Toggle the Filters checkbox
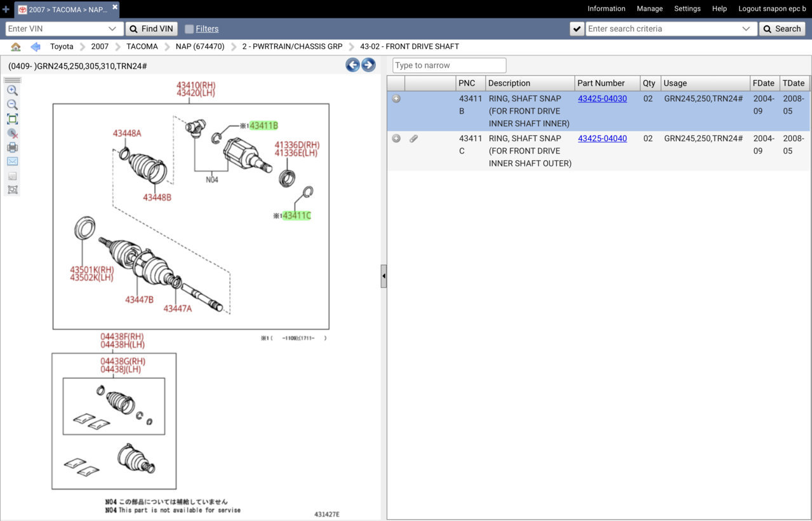Screen dimensions: 812x521 189,29
